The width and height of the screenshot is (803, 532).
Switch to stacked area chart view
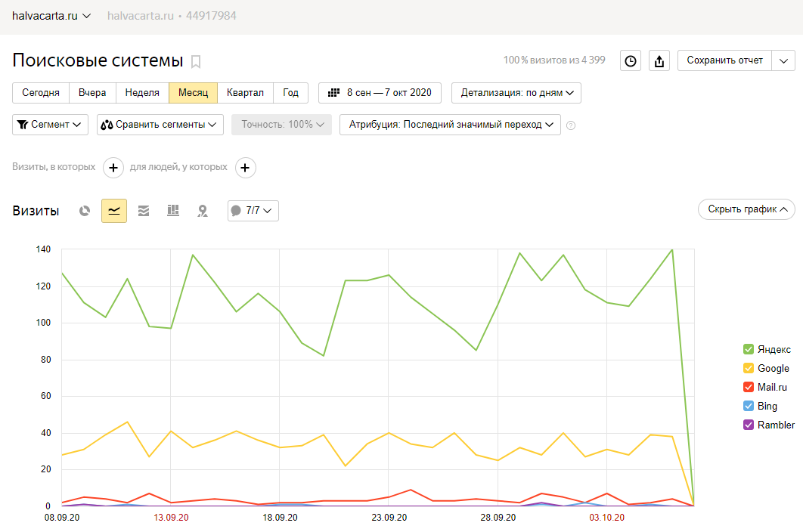click(144, 211)
